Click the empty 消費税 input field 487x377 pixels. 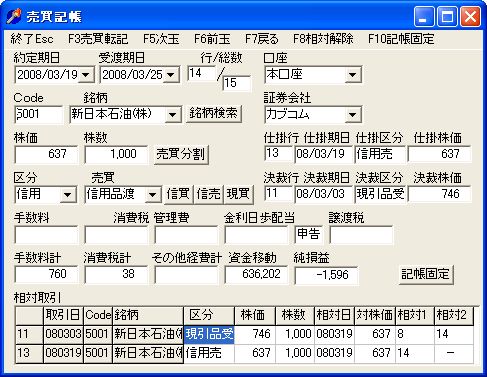(116, 235)
